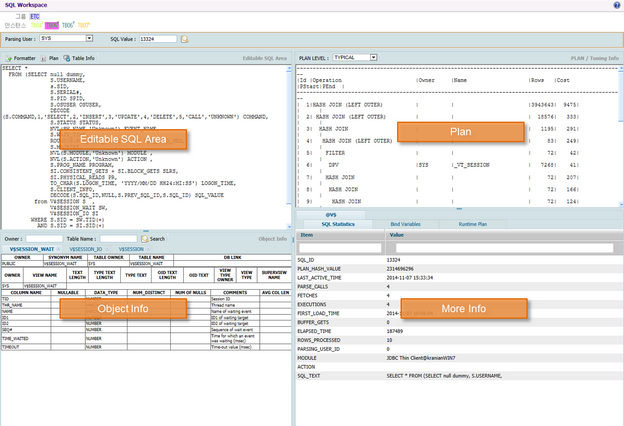Select the ELAPSED_TIME row
624x426 pixels.
tap(460, 331)
